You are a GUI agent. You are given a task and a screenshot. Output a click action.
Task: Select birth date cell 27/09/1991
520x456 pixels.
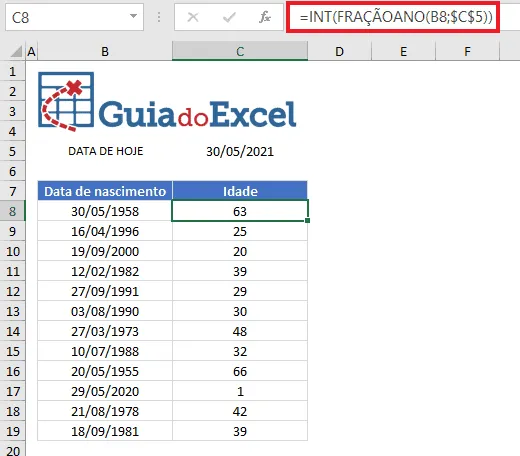point(105,291)
